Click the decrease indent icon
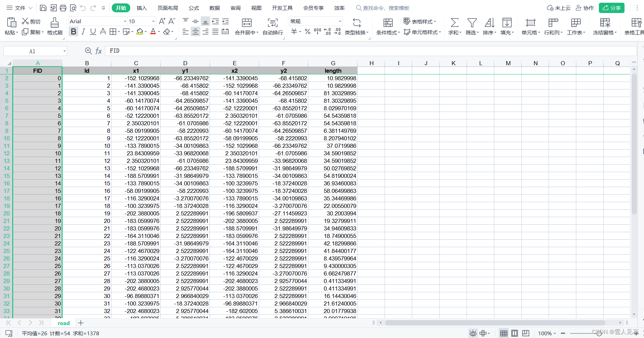Image resolution: width=644 pixels, height=338 pixels. [x=215, y=21]
